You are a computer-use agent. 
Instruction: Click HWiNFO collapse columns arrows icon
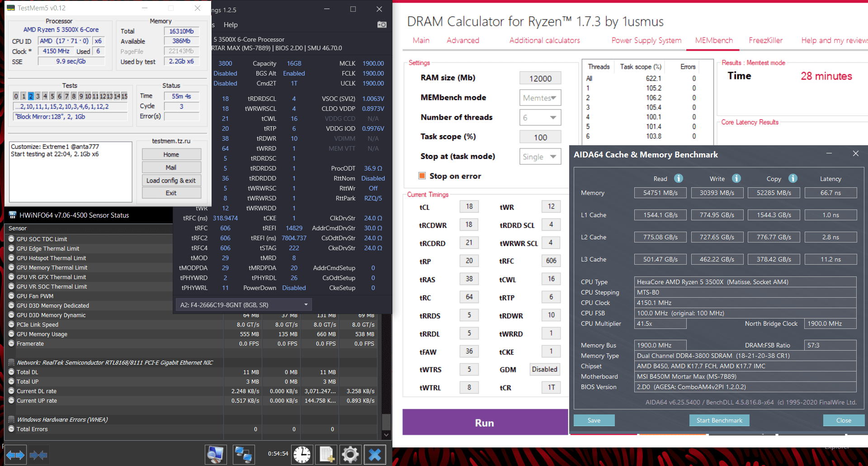38,455
